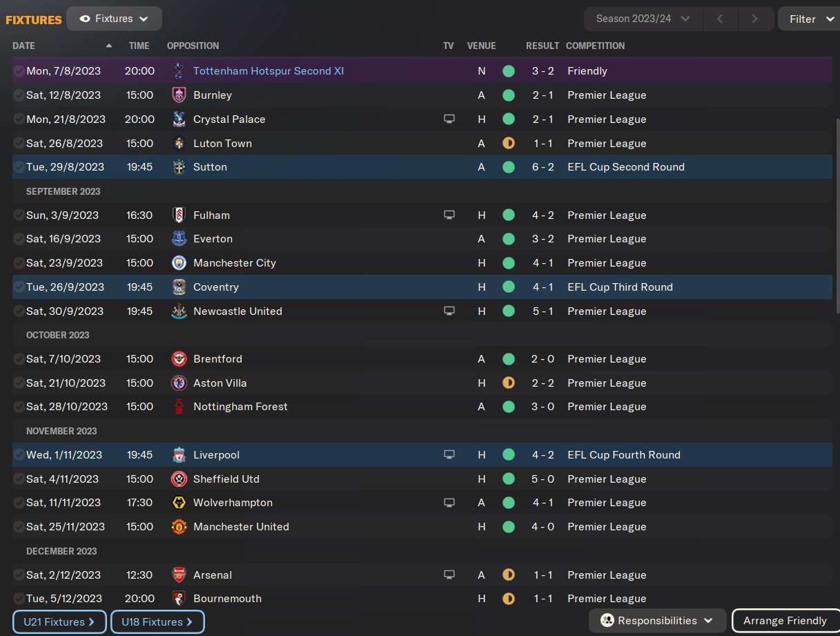The image size is (840, 636).
Task: Click the Wolverhampton club badge
Action: [x=179, y=503]
